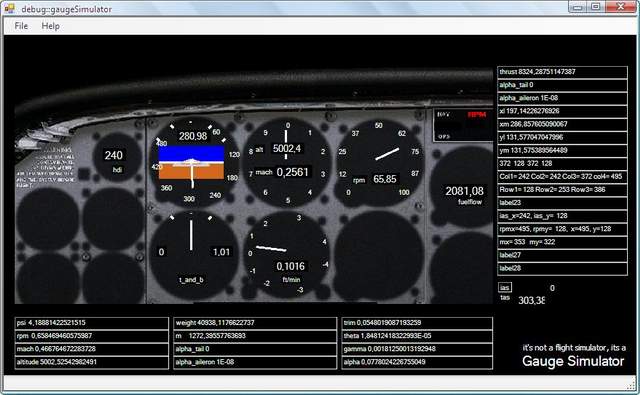Viewport: 640px width, 395px height.
Task: Open the Help menu
Action: coord(50,26)
